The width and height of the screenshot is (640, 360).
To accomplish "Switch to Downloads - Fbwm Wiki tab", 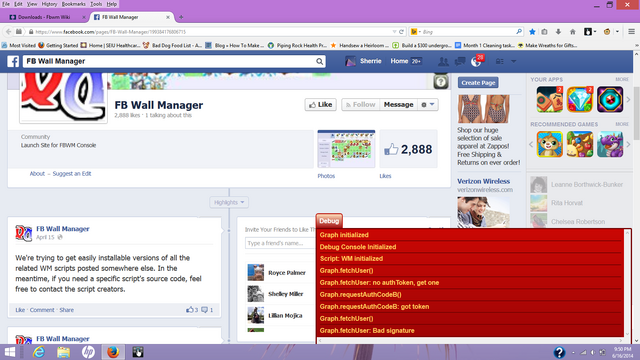I will (x=44, y=17).
